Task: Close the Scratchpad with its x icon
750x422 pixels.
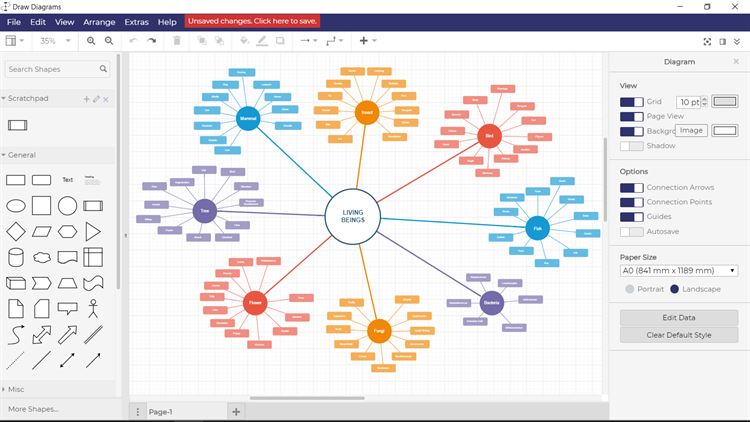Action: click(106, 100)
